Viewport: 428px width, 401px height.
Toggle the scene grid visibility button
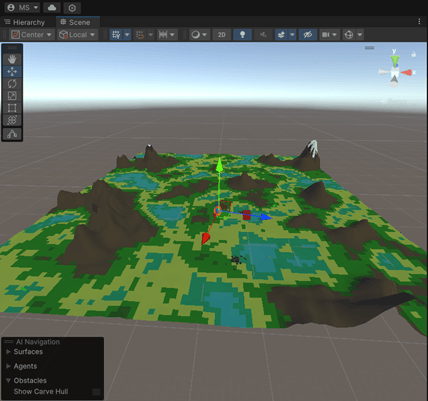(x=116, y=35)
